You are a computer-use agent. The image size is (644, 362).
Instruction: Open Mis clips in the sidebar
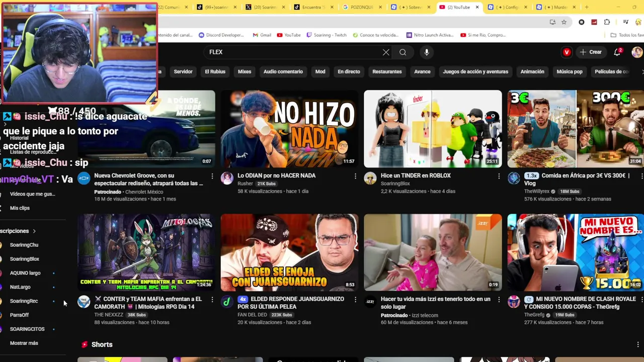point(20,208)
